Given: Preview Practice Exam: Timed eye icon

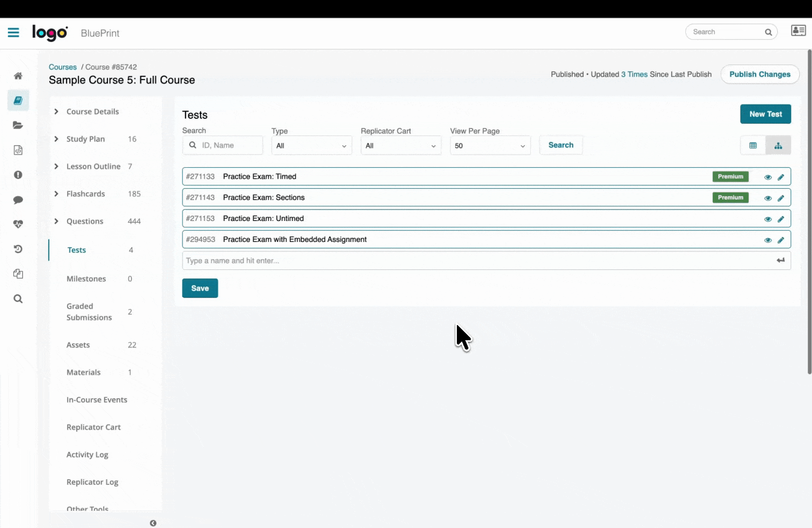Looking at the screenshot, I should tap(768, 177).
